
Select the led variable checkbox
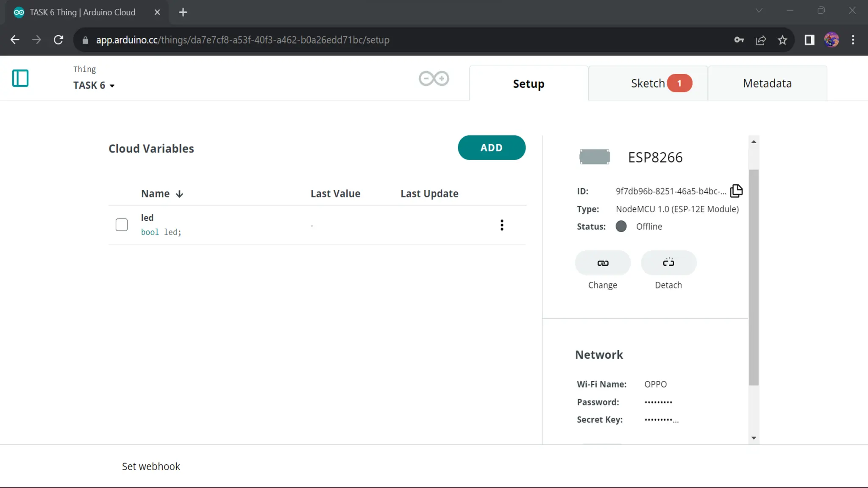[122, 225]
